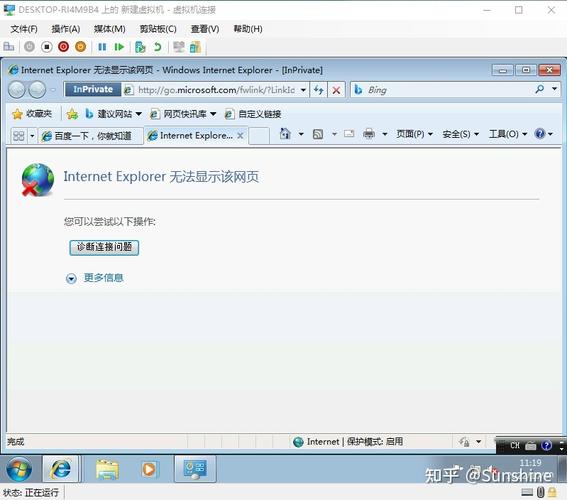Click the red Stop loading icon
The width and height of the screenshot is (567, 500).
click(x=336, y=90)
